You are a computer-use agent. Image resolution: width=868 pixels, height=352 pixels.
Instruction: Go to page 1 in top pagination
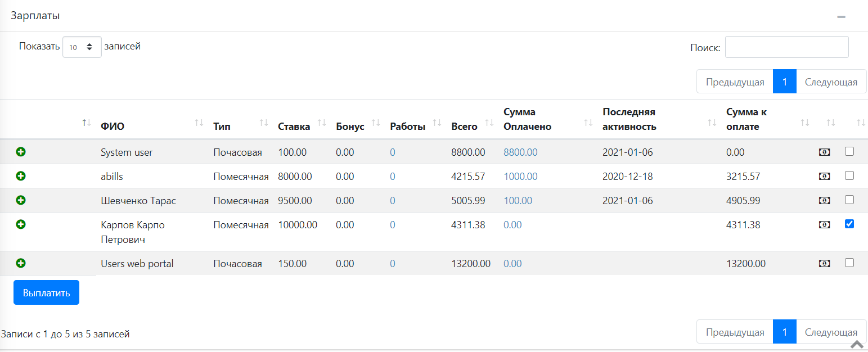coord(784,82)
